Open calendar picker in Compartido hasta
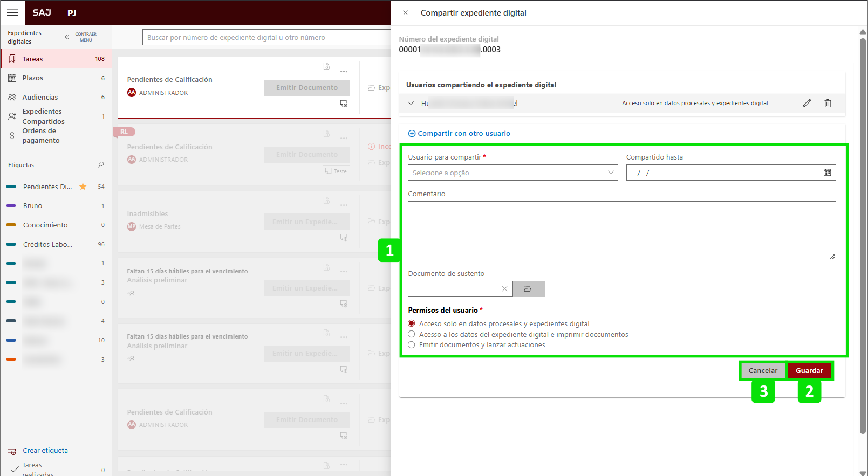Viewport: 868px width, 476px height. (x=827, y=173)
